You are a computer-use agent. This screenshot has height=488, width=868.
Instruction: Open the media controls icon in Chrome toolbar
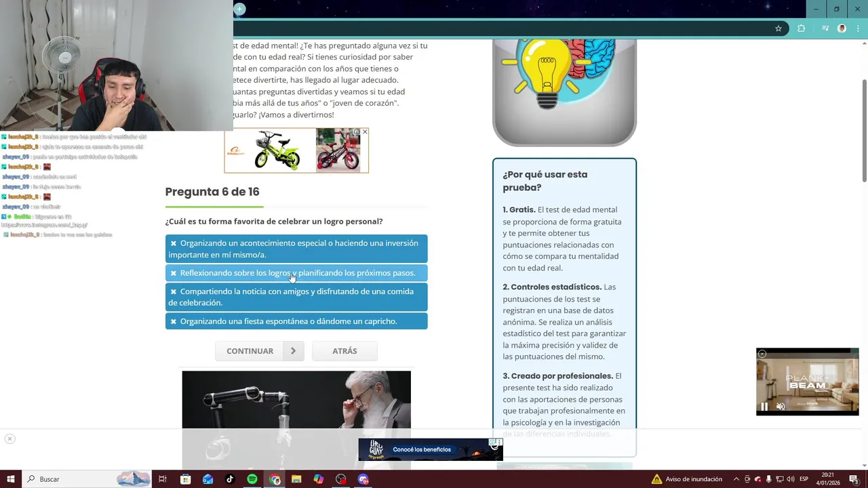[x=825, y=28]
